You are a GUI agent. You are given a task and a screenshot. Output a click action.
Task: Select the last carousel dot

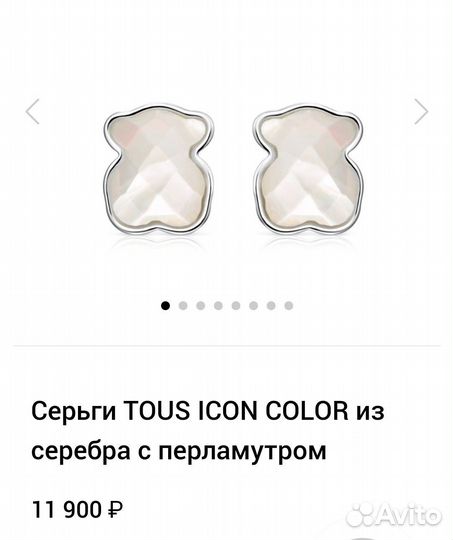click(x=289, y=305)
